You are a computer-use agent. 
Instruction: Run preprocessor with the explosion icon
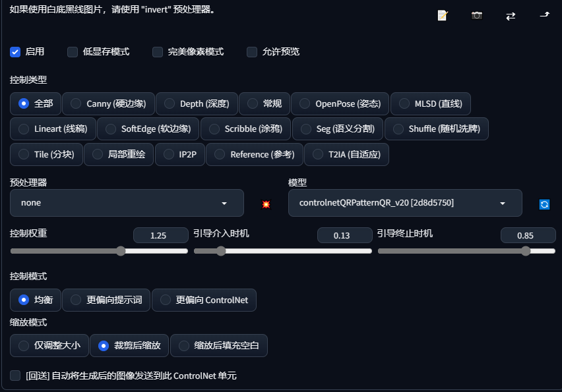point(266,204)
